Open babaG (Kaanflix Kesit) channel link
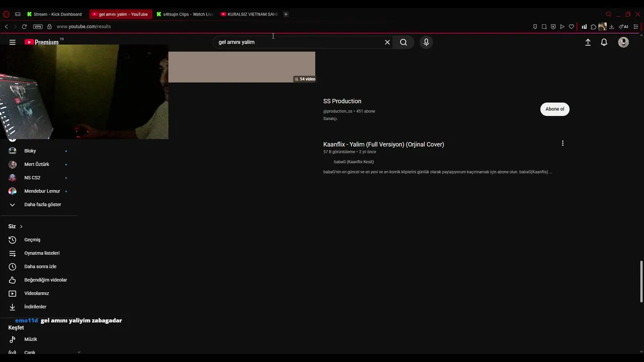This screenshot has width=644, height=362. click(354, 162)
